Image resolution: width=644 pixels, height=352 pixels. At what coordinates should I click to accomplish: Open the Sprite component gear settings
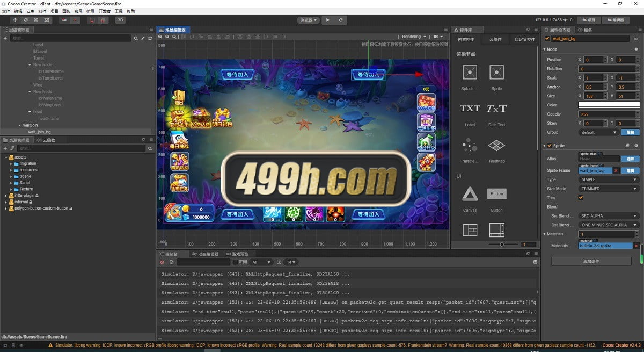(636, 146)
